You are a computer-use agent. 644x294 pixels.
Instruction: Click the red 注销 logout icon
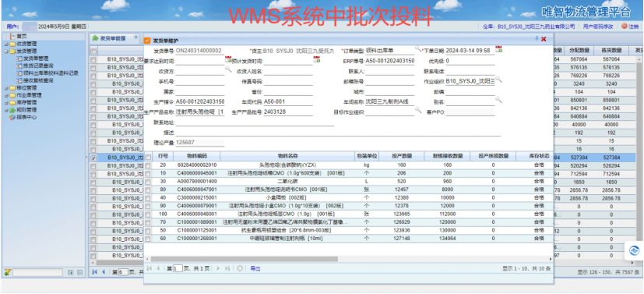coord(625,27)
